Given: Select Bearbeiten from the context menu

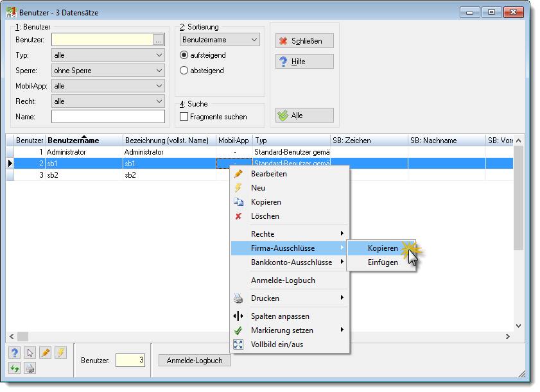Looking at the screenshot, I should click(268, 174).
